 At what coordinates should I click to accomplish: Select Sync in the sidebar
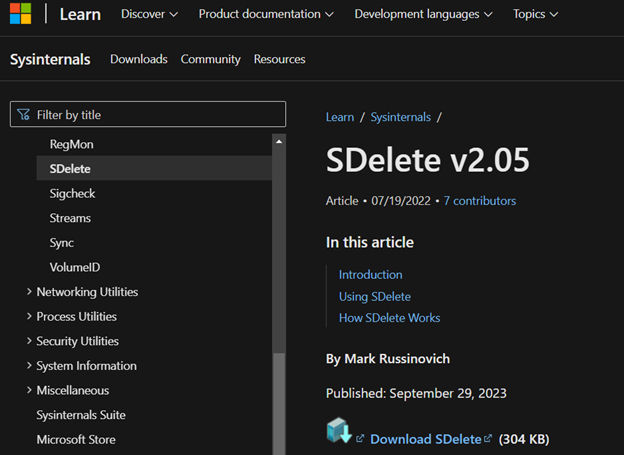(62, 243)
